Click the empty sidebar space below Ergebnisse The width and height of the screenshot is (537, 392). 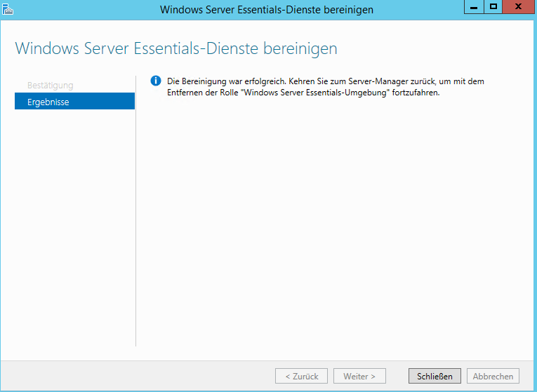pyautogui.click(x=74, y=224)
